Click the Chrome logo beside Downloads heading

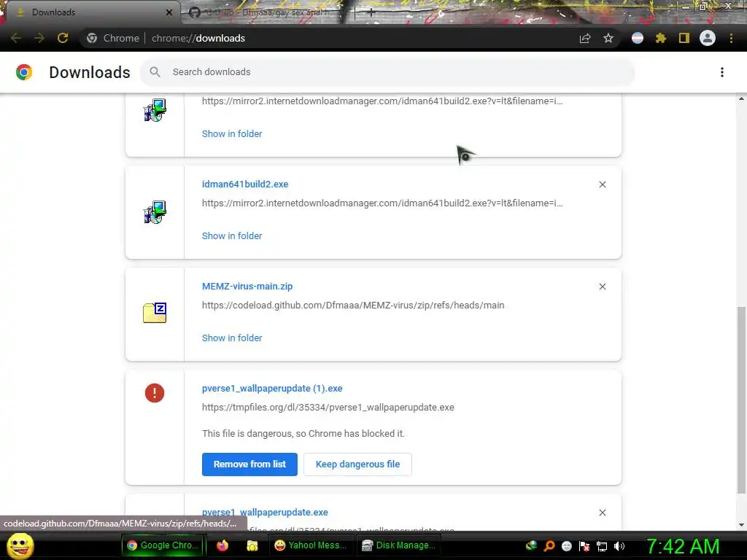tap(24, 72)
